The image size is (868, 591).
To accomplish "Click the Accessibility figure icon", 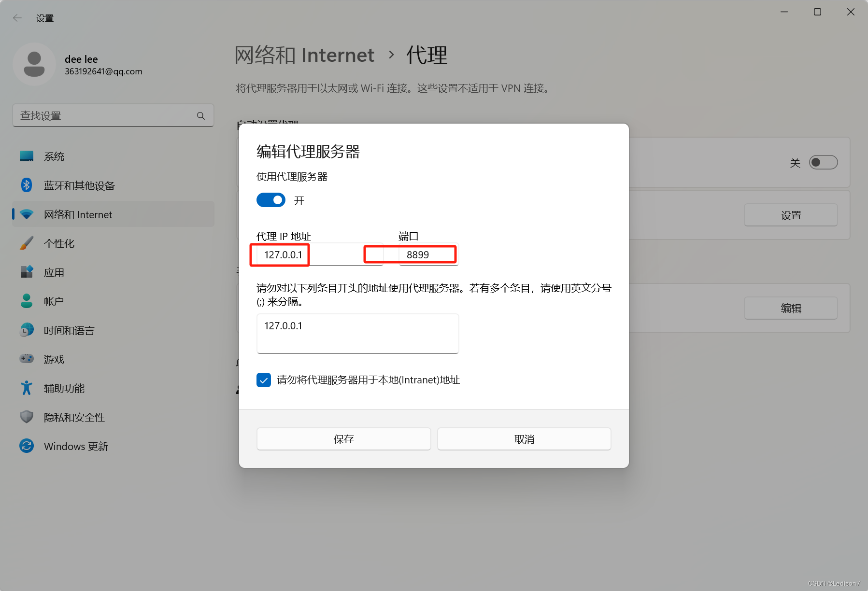I will point(27,388).
